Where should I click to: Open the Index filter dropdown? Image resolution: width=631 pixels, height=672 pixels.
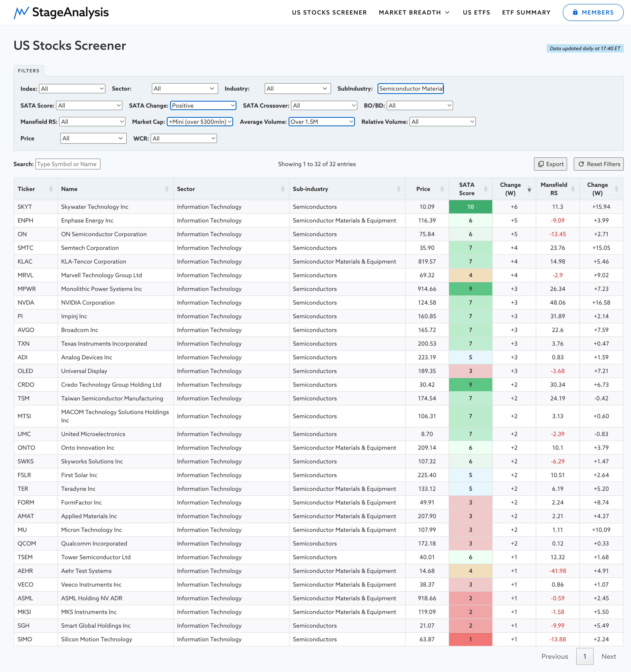coord(72,89)
